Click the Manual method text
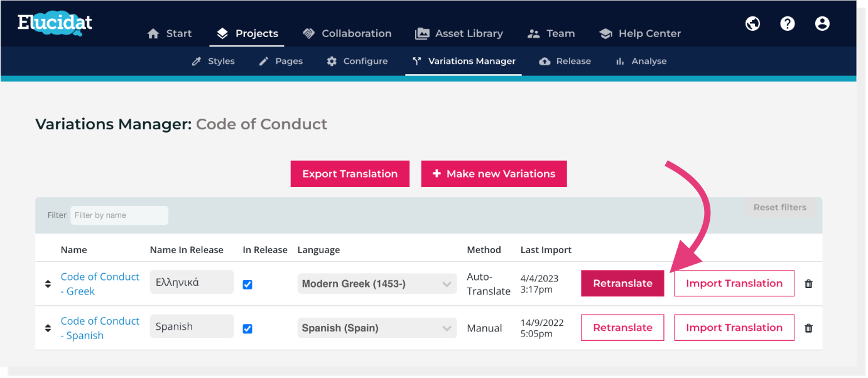Viewport: 868px width, 378px height. [484, 328]
